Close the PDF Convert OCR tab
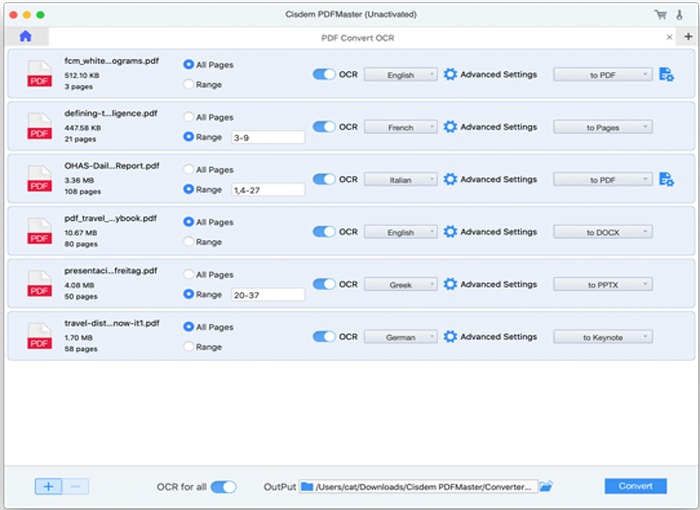Image resolution: width=700 pixels, height=510 pixels. click(x=671, y=36)
